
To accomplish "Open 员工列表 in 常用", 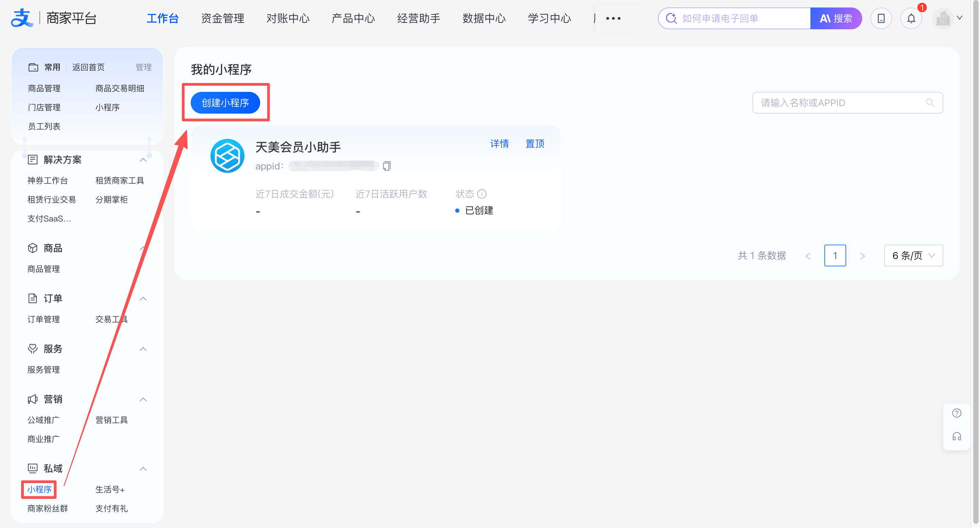I will pos(44,126).
